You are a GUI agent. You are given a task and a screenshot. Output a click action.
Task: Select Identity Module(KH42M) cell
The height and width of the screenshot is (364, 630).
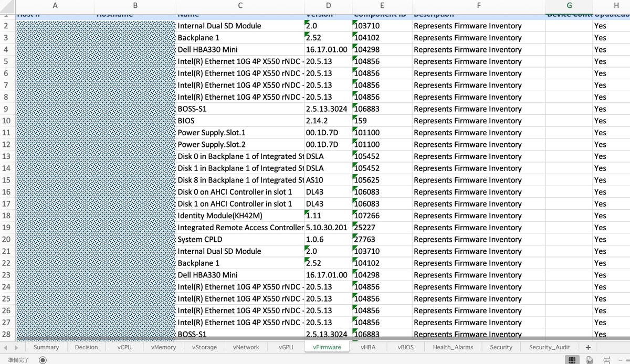pyautogui.click(x=240, y=216)
